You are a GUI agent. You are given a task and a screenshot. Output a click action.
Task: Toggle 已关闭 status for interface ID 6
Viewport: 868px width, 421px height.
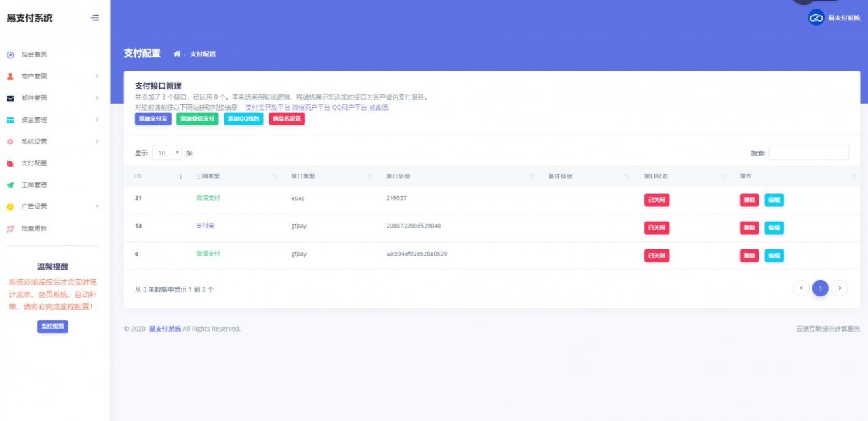point(656,256)
